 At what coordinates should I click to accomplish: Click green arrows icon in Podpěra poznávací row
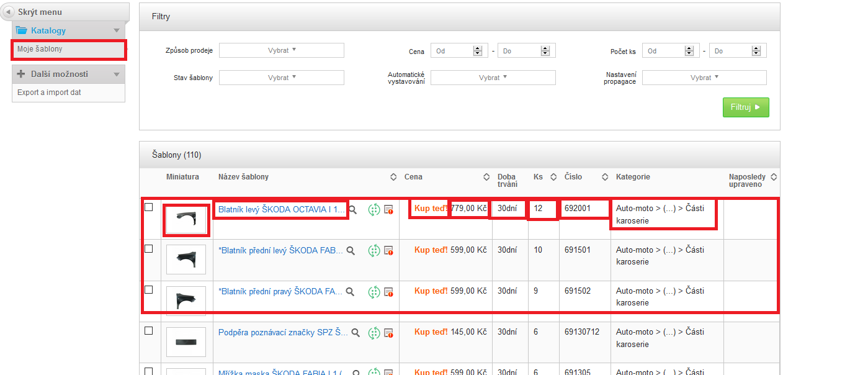click(x=374, y=333)
